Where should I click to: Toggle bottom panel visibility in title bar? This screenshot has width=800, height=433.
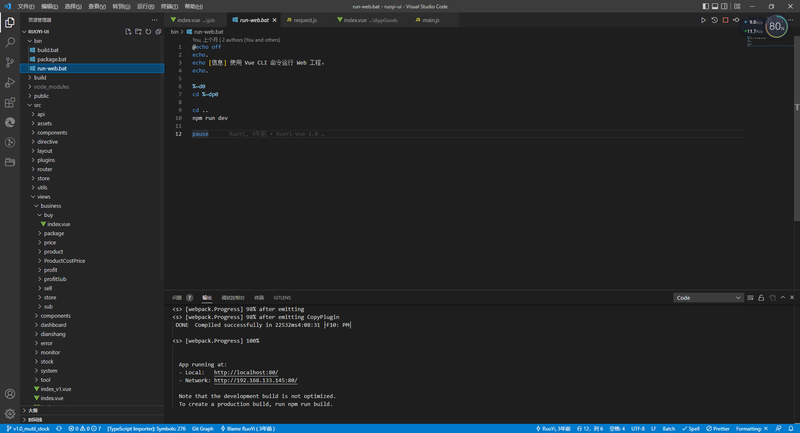coord(715,7)
